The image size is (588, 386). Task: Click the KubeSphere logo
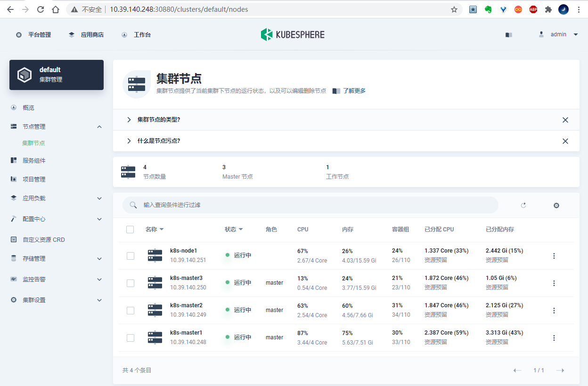[x=293, y=34]
